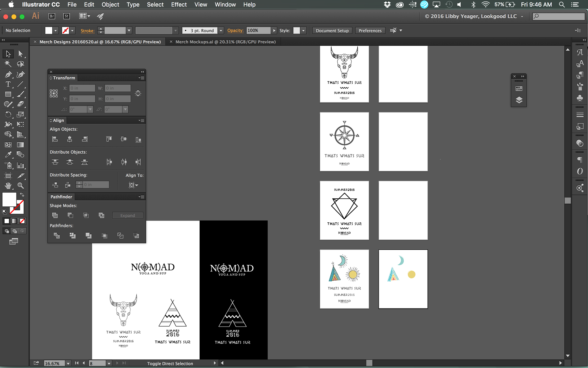Select the Zoom tool
The height and width of the screenshot is (368, 588).
coord(21,185)
